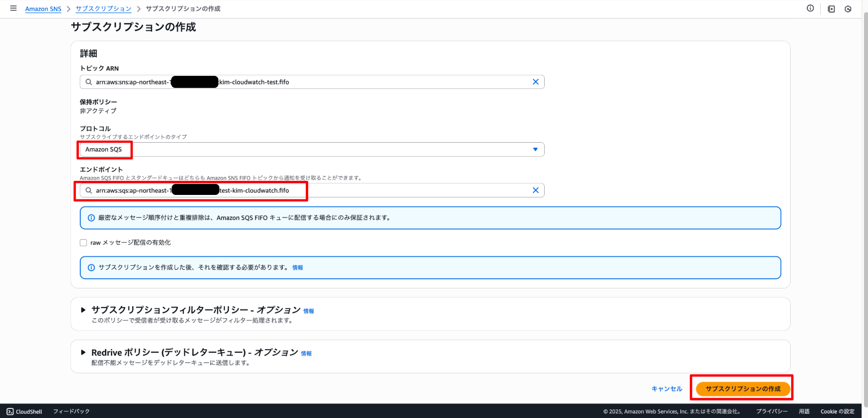This screenshot has height=418, width=868.
Task: Click into the エンドポイント SQS ARN field
Action: point(377,190)
